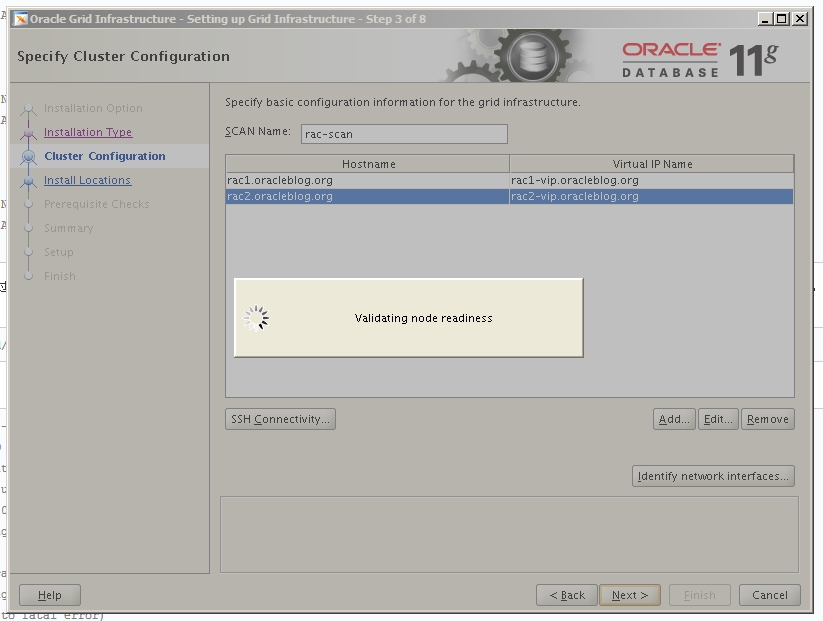Screen dimensions: 823x621
Task: Click the Help button
Action: pos(50,595)
